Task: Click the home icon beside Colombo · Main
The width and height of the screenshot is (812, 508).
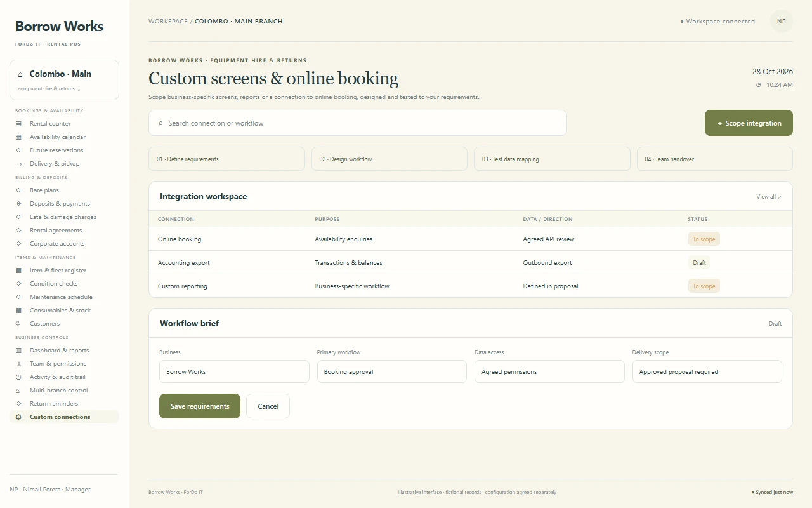Action: 21,74
